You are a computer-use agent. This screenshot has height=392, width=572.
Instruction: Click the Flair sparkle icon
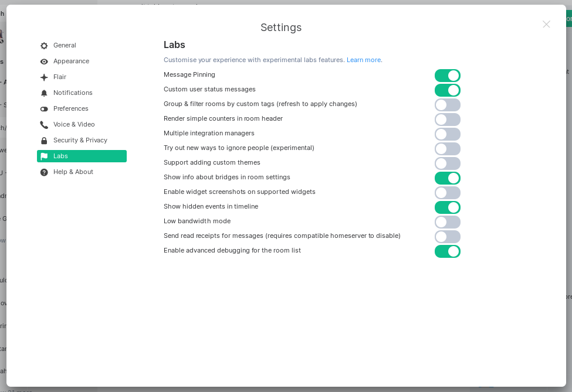click(x=44, y=77)
